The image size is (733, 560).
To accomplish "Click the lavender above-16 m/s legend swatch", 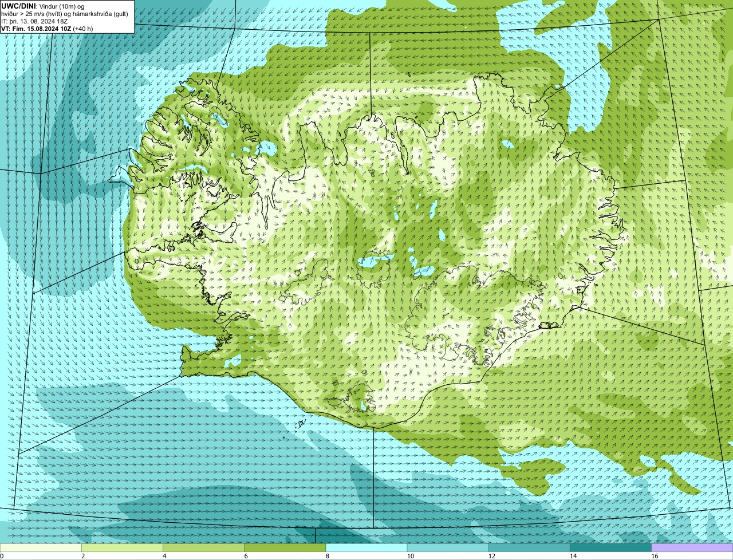I will tap(692, 547).
